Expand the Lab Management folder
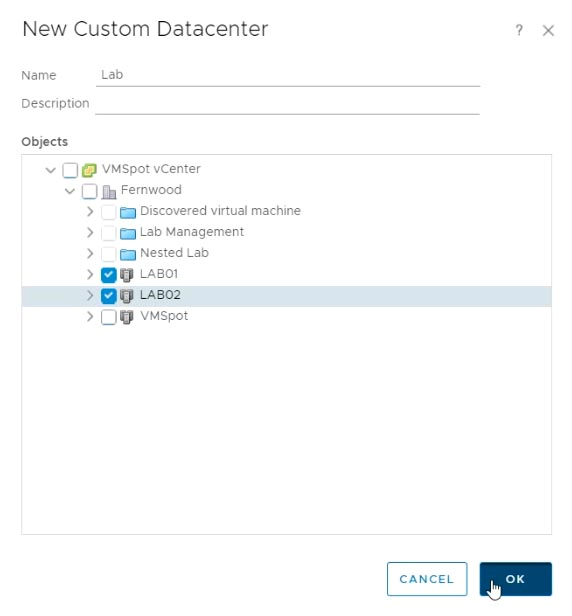 coord(90,233)
